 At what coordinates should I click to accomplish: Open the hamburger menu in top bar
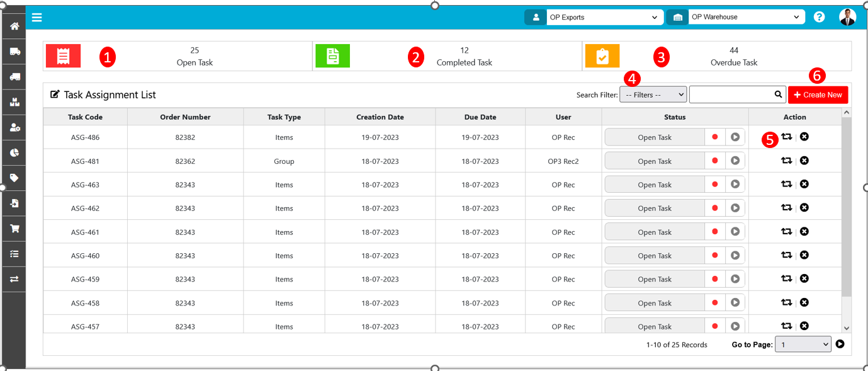click(x=37, y=18)
